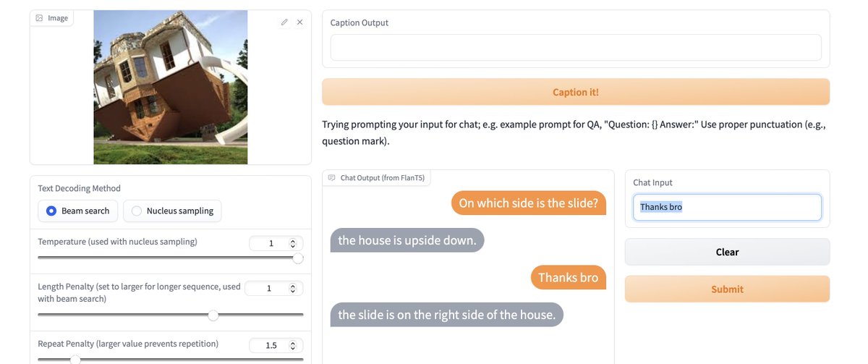The height and width of the screenshot is (364, 868).
Task: Click message 'On which side is the slide?'
Action: coord(529,203)
